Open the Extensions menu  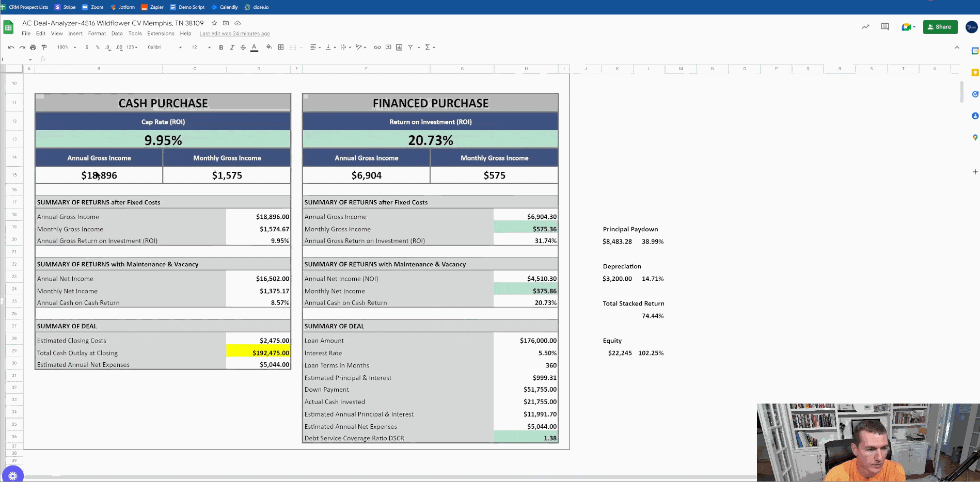point(161,34)
